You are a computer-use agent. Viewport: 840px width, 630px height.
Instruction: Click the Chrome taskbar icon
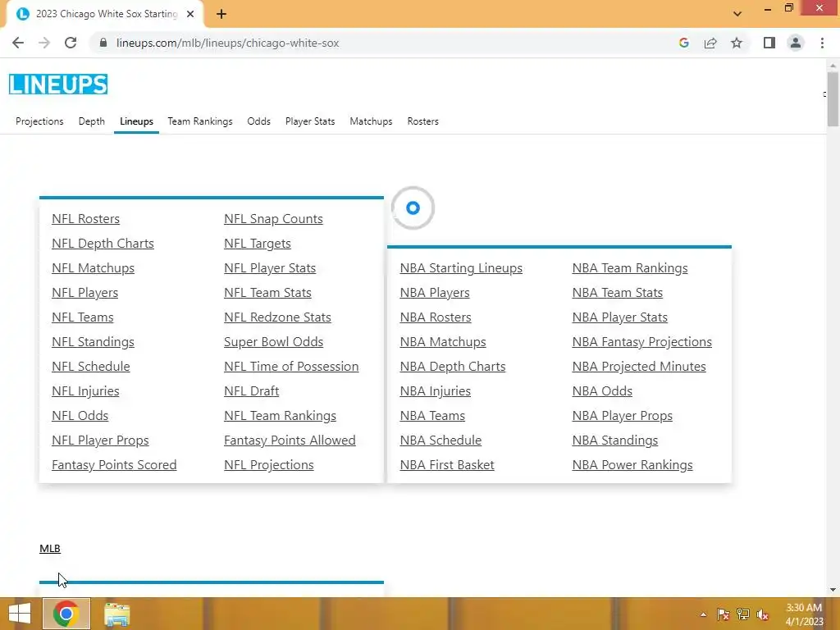(x=66, y=614)
